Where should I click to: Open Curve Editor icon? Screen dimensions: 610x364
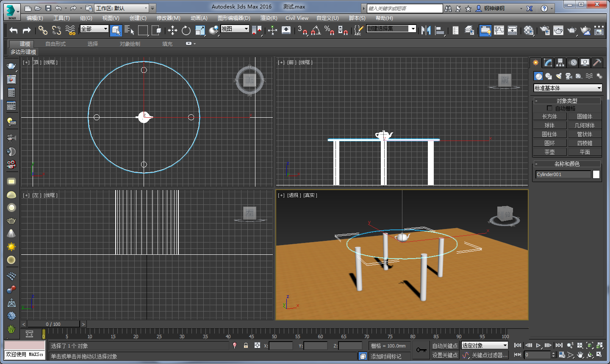tap(499, 30)
